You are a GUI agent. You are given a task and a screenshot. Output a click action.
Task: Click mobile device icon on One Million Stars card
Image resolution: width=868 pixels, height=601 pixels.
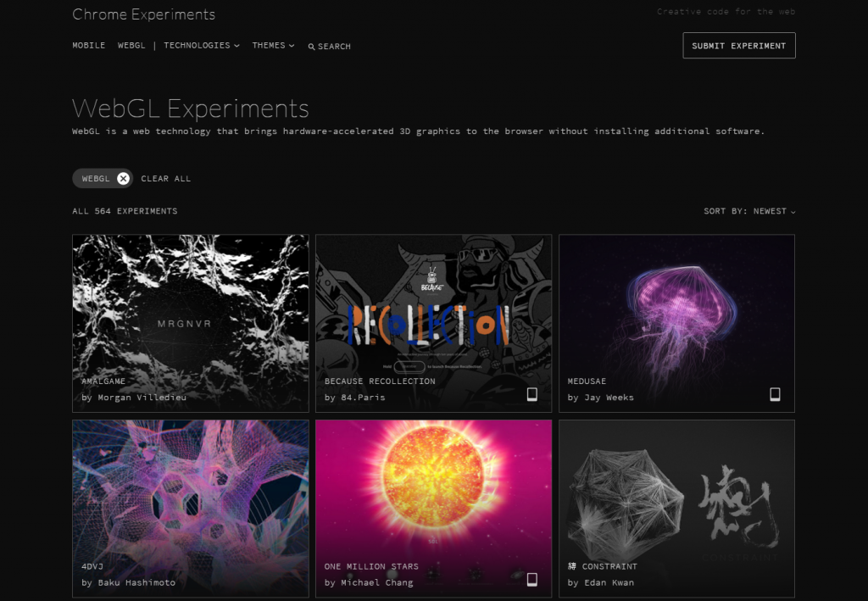(532, 580)
